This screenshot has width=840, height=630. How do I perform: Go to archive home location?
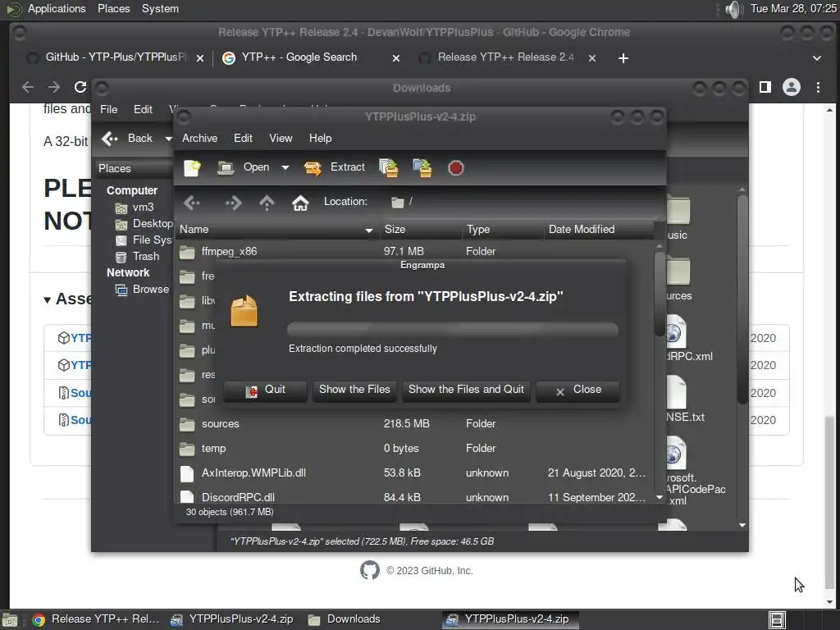tap(300, 203)
